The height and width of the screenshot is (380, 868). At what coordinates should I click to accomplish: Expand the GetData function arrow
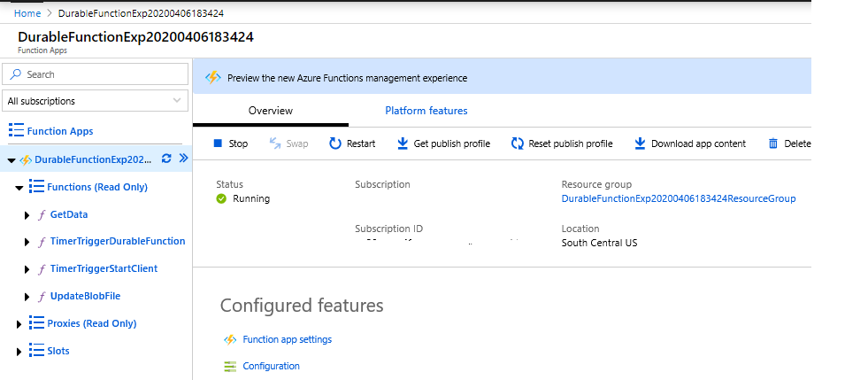(27, 215)
